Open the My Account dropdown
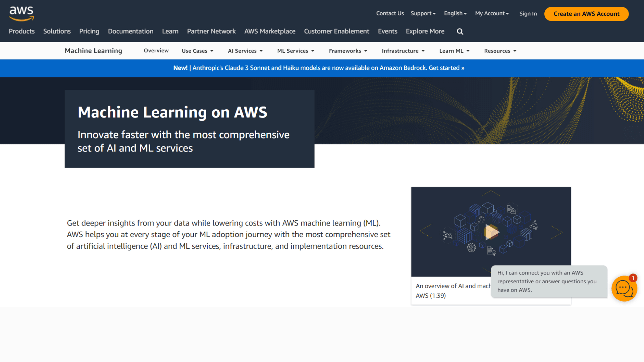This screenshot has width=644, height=362. [491, 13]
